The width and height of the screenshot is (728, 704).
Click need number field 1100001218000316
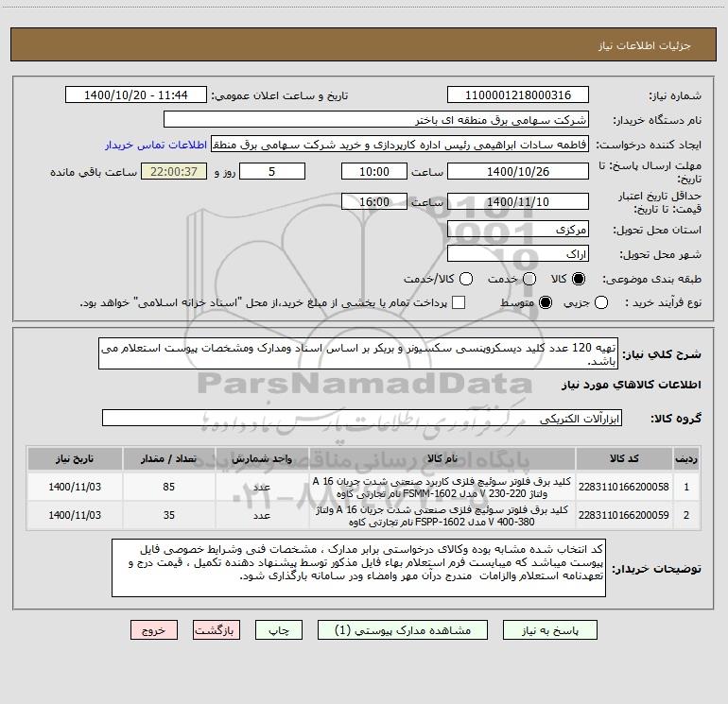click(518, 95)
